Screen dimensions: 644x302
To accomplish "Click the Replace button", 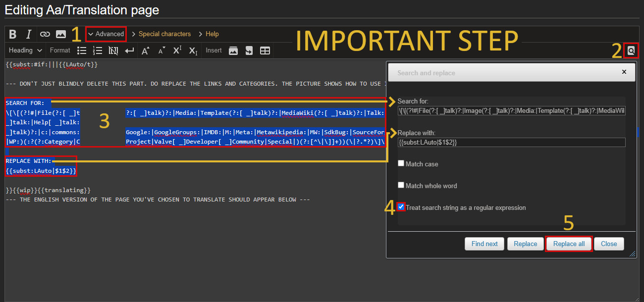I will pyautogui.click(x=525, y=244).
